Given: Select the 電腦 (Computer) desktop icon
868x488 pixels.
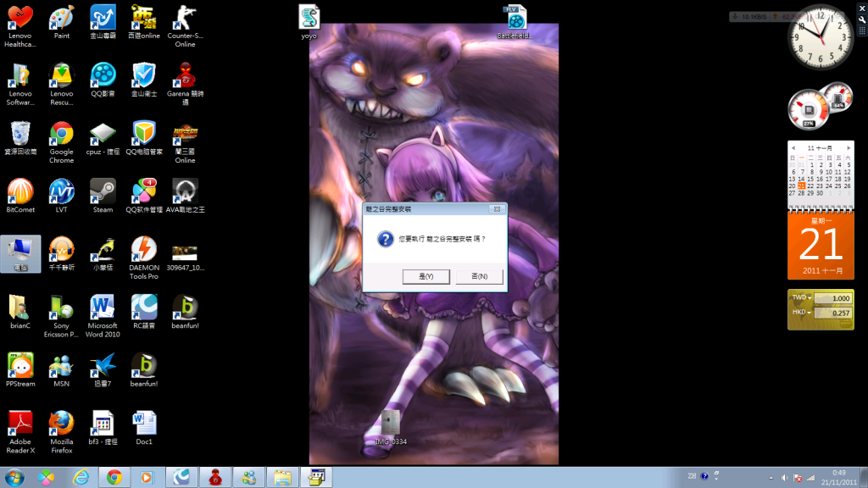Looking at the screenshot, I should tap(20, 254).
